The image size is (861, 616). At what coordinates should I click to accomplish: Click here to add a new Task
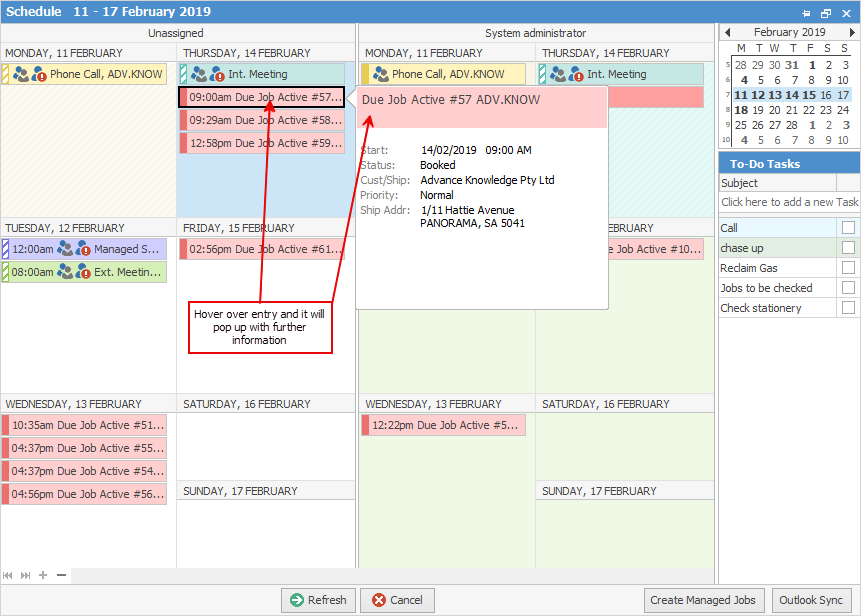[x=789, y=202]
